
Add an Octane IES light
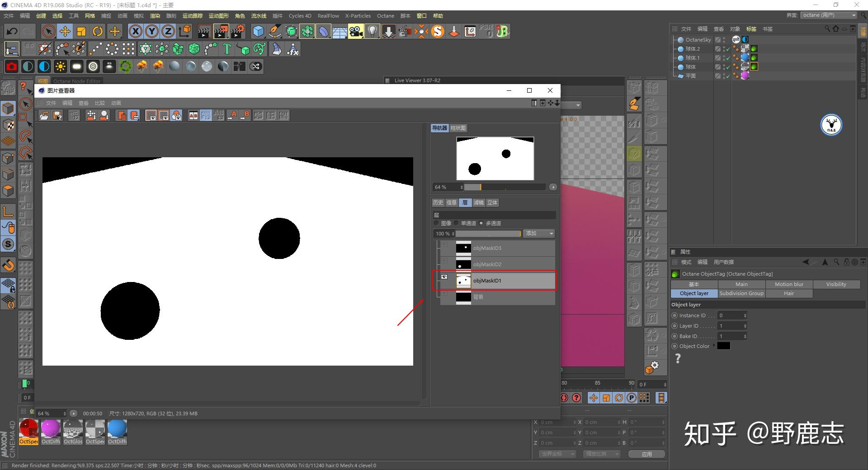109,66
